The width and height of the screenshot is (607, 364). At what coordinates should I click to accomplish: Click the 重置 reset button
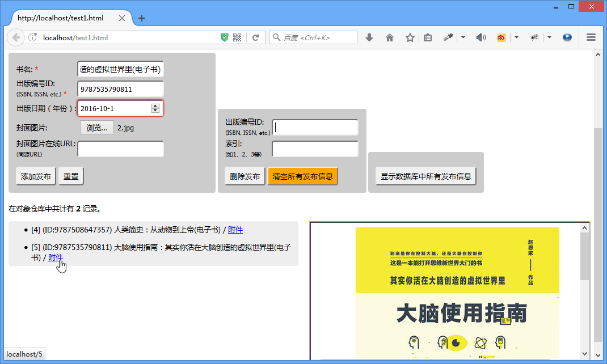71,176
